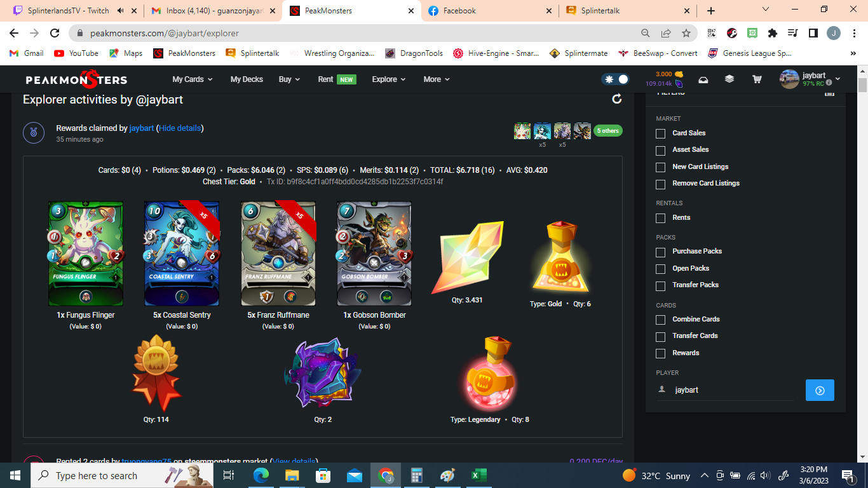Screen dimensions: 868x488
Task: Select the Transfer Packs checkbox
Action: (x=661, y=285)
